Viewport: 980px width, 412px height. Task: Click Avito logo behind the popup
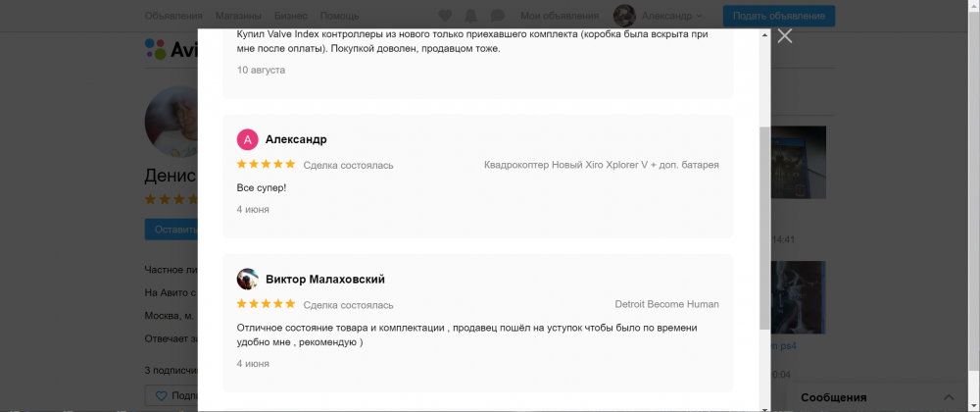click(171, 49)
